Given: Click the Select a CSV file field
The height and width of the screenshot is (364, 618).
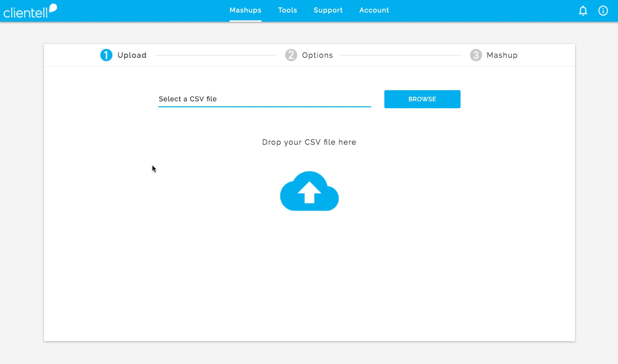Looking at the screenshot, I should tap(264, 99).
